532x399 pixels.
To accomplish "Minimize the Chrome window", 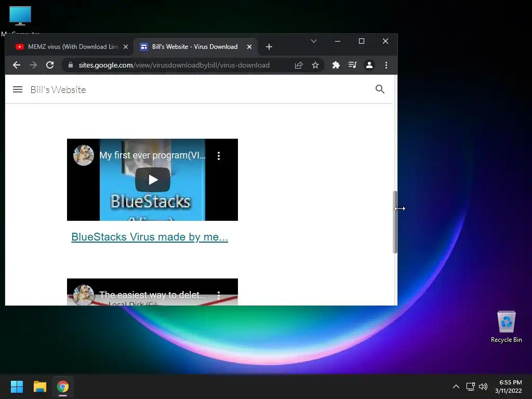I will coord(338,41).
